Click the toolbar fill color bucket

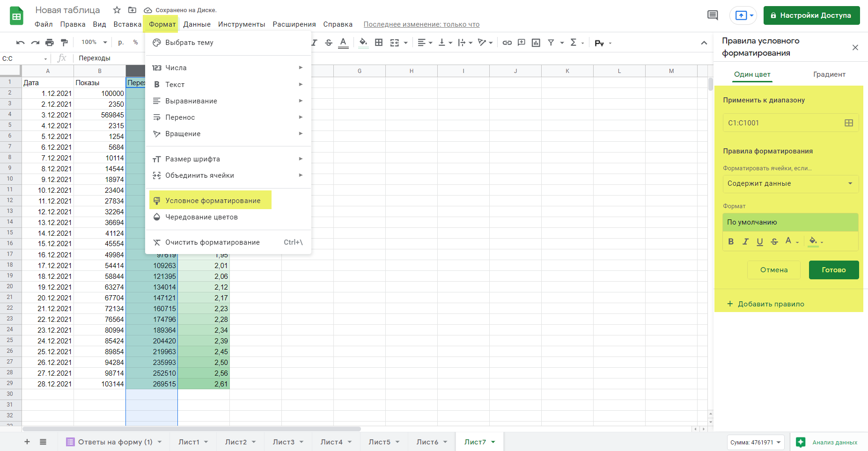point(363,43)
